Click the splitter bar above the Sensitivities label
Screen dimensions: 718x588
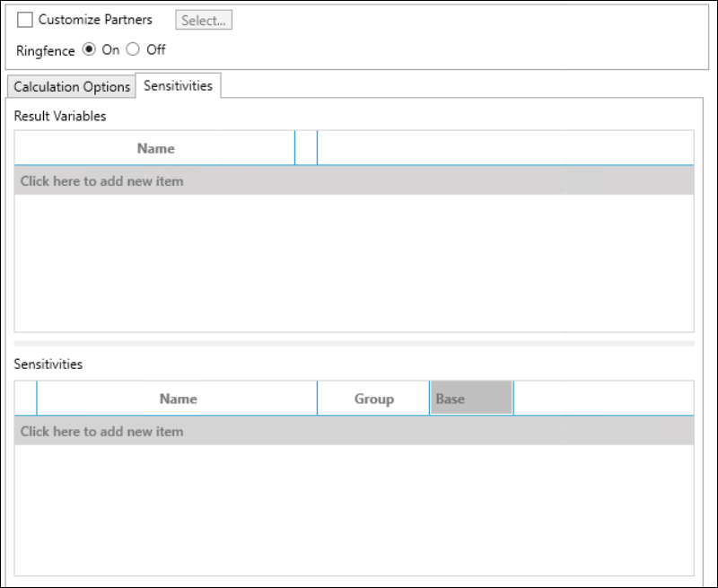(354, 343)
